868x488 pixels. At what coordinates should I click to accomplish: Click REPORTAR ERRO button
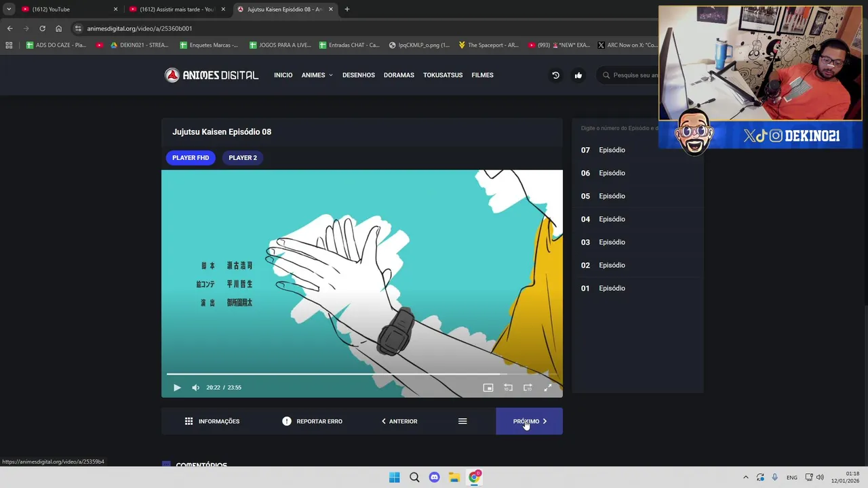[x=312, y=422]
